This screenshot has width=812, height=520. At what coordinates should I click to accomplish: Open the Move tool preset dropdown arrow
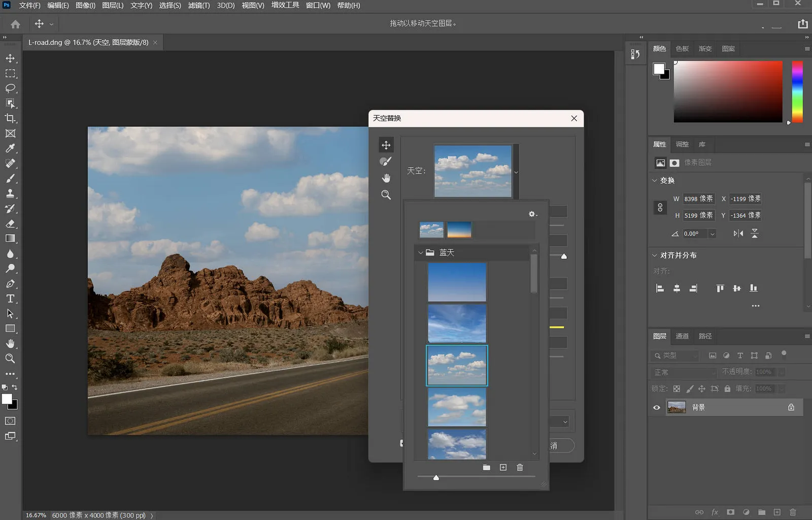click(51, 24)
